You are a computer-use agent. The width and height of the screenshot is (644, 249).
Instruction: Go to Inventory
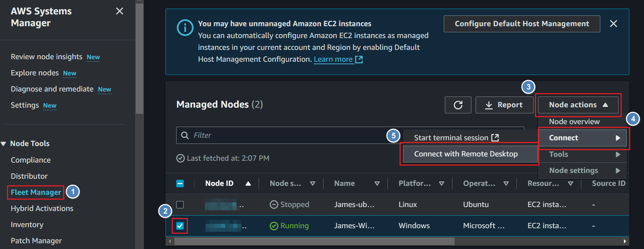tap(27, 225)
